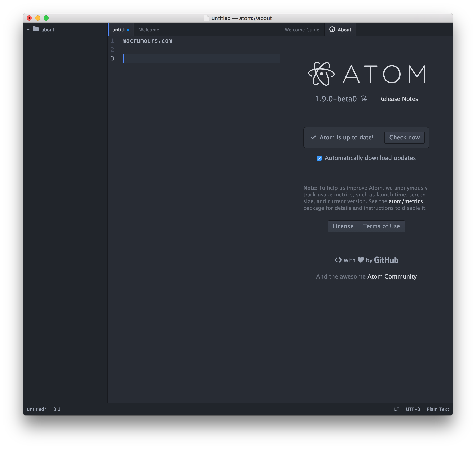Screen dimensions: 476x449
Task: Collapse the about folder in tree view
Action: point(28,30)
